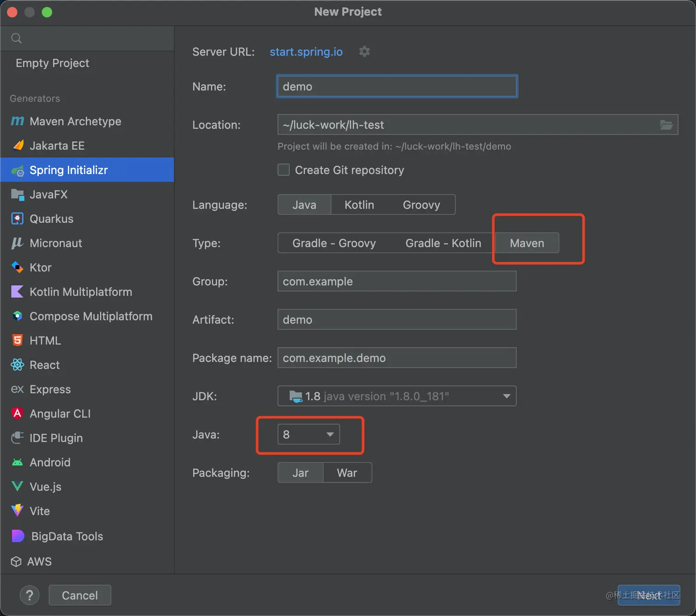Click the HTML5 icon
Screen dimensions: 696x616
[17, 341]
